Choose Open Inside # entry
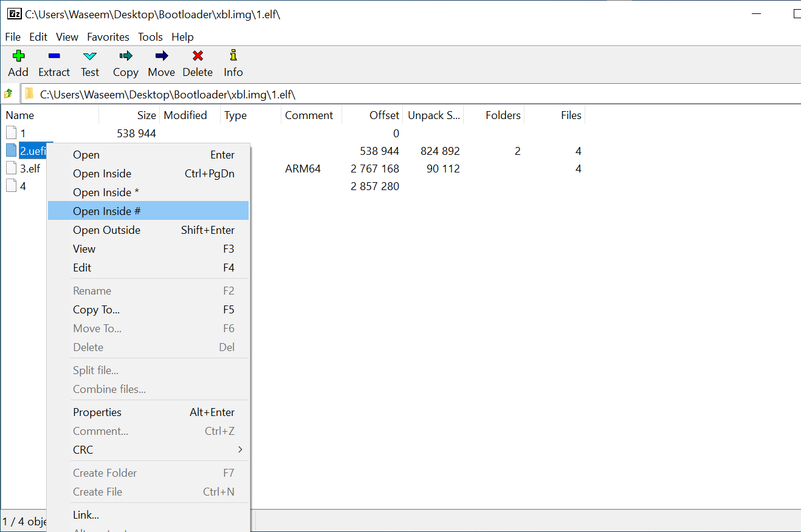 click(x=148, y=211)
